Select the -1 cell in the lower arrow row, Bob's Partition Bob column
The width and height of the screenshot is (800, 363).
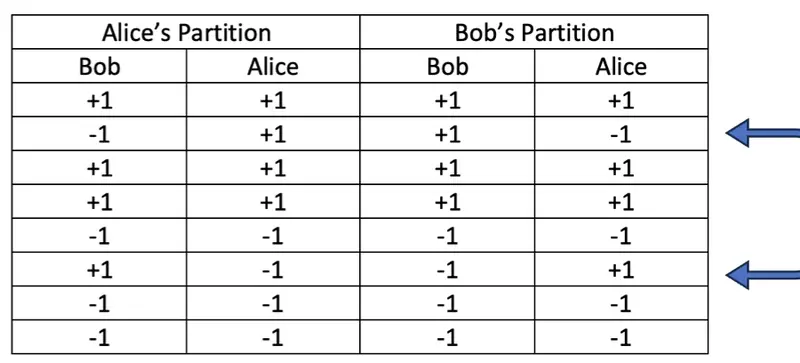(447, 270)
